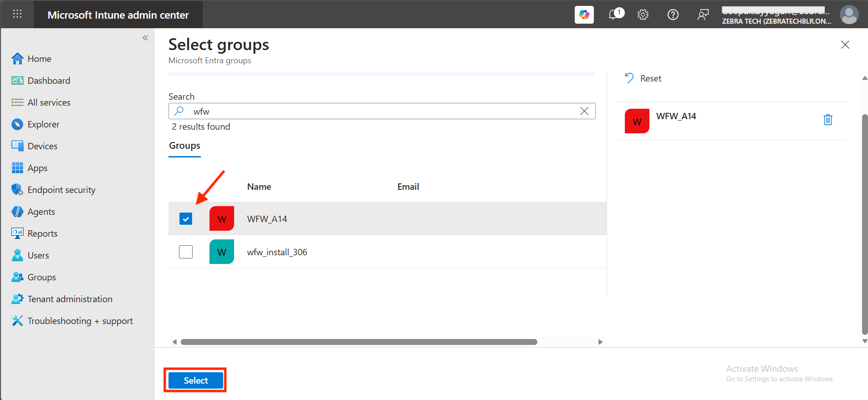The height and width of the screenshot is (400, 868).
Task: Clear the search box text
Action: [x=584, y=111]
